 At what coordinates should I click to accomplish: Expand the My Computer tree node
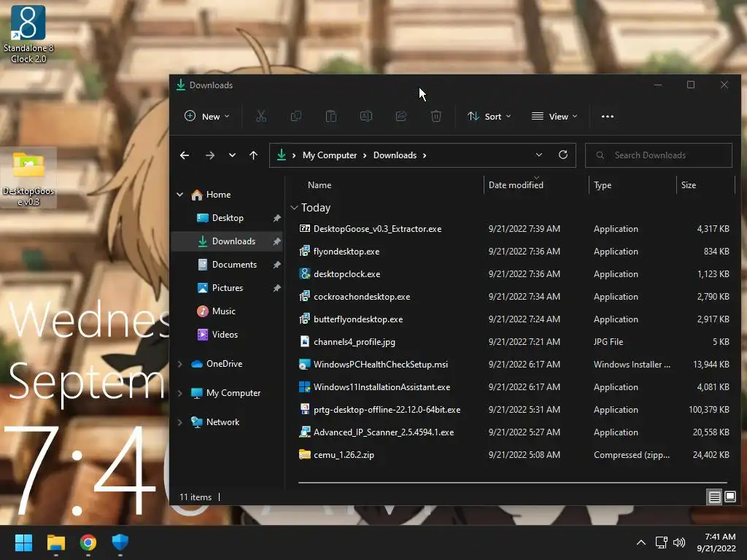pos(180,393)
